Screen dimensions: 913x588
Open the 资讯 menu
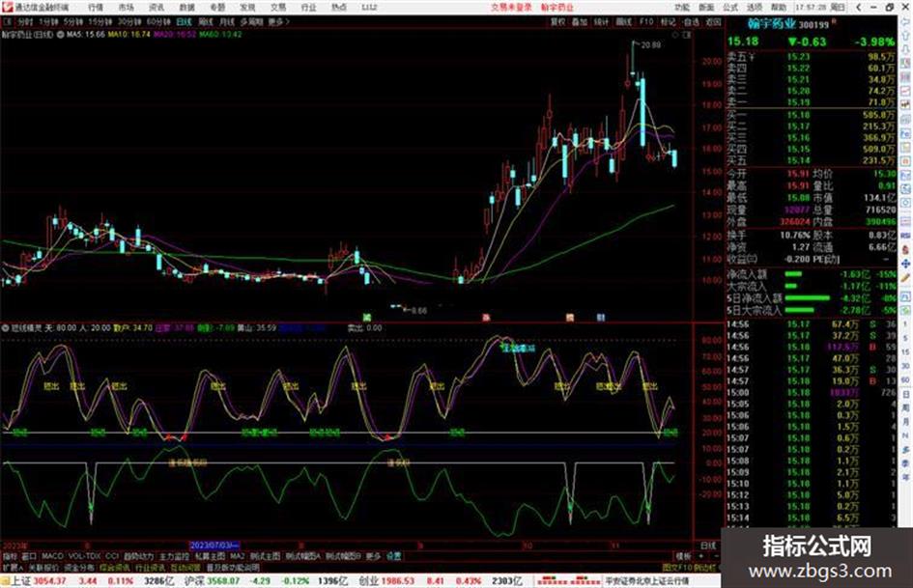coord(157,8)
